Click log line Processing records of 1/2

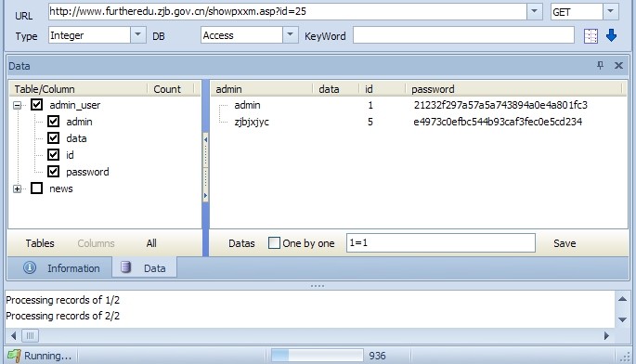pyautogui.click(x=62, y=300)
